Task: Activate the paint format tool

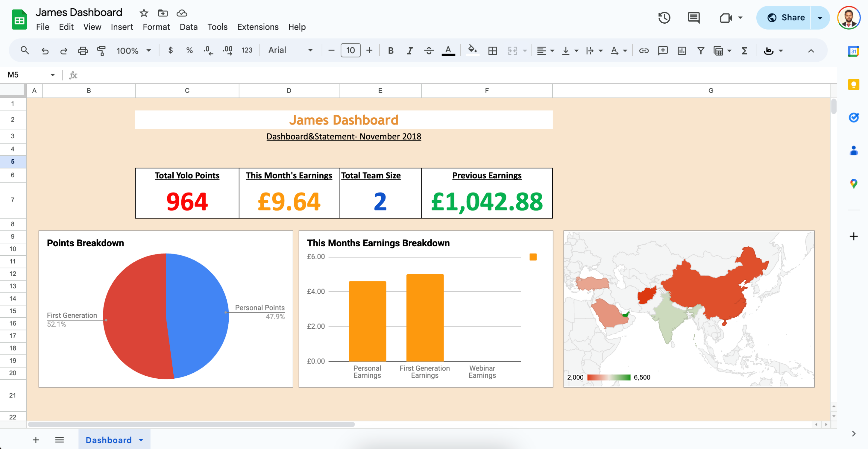Action: [x=101, y=51]
